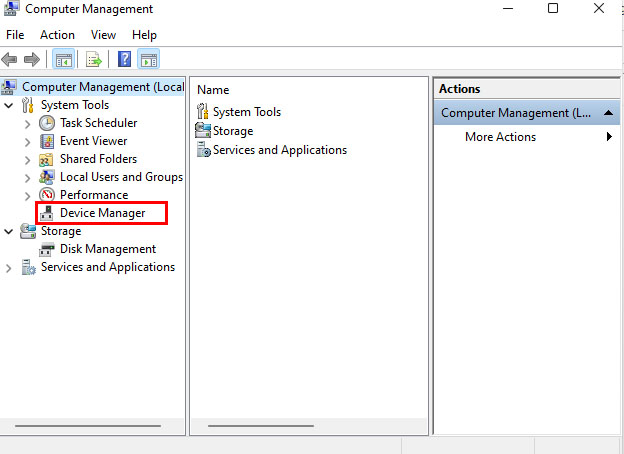This screenshot has height=454, width=624.
Task: Click System Tools wrench icon in tree
Action: click(27, 105)
